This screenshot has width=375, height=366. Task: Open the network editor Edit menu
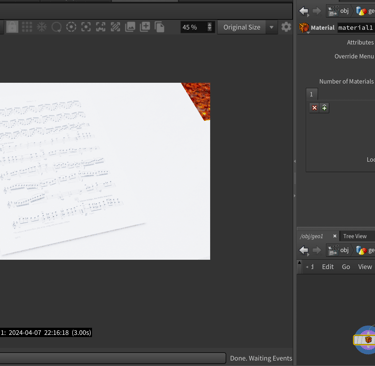pos(328,267)
